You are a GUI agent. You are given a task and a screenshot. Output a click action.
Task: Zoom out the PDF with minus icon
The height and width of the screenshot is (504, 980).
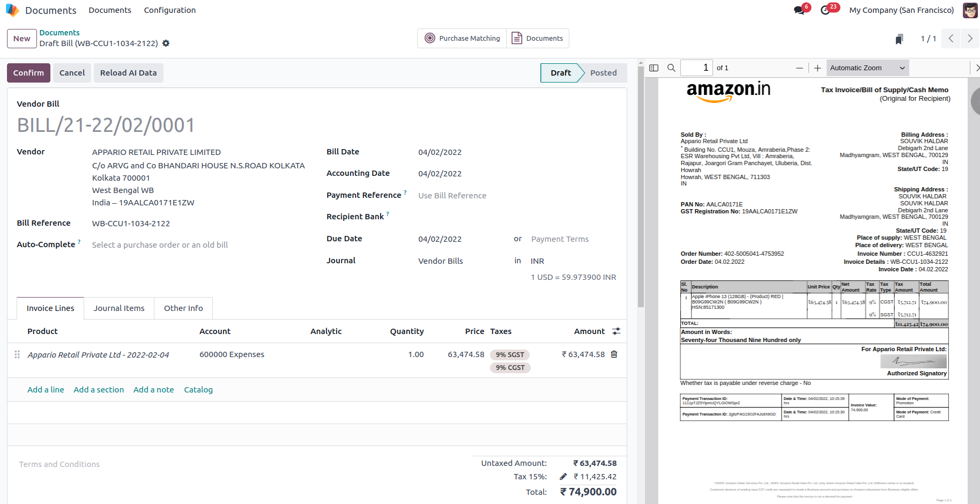click(x=799, y=68)
